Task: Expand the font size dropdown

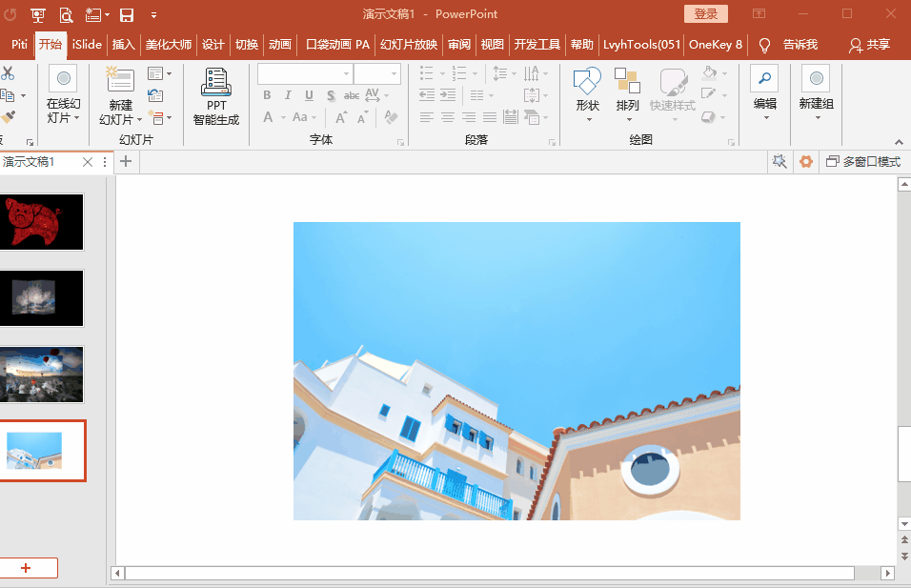Action: [394, 73]
